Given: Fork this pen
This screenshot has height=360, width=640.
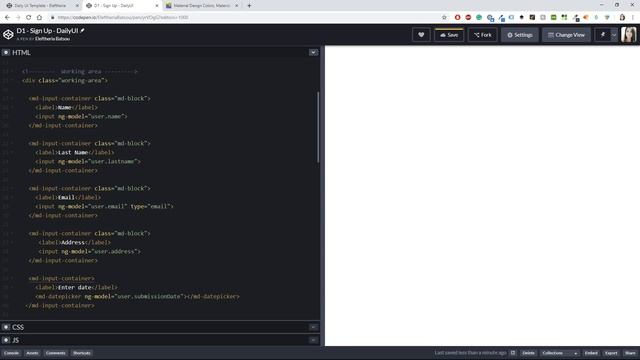Looking at the screenshot, I should click(483, 35).
